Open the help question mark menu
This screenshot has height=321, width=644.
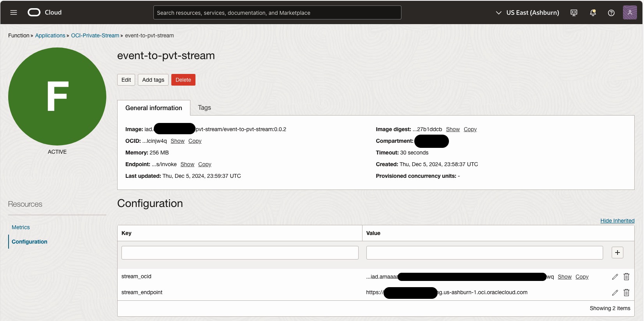pos(611,13)
